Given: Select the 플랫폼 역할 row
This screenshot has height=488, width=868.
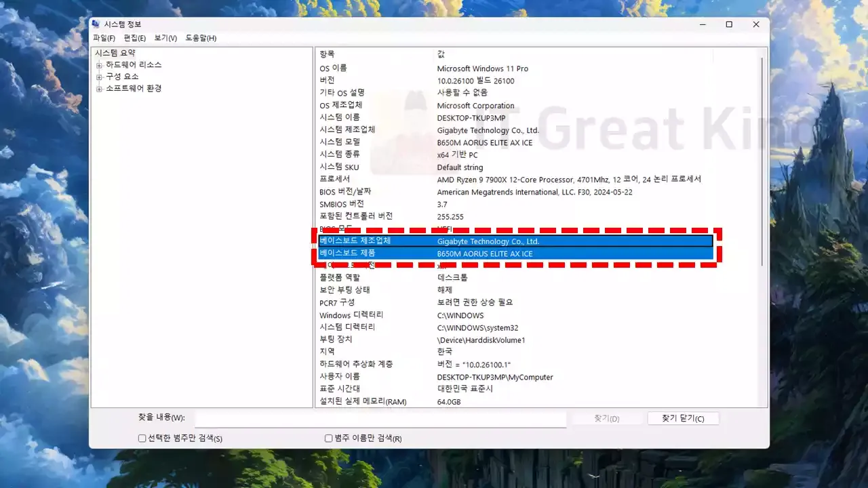Looking at the screenshot, I should pos(515,278).
